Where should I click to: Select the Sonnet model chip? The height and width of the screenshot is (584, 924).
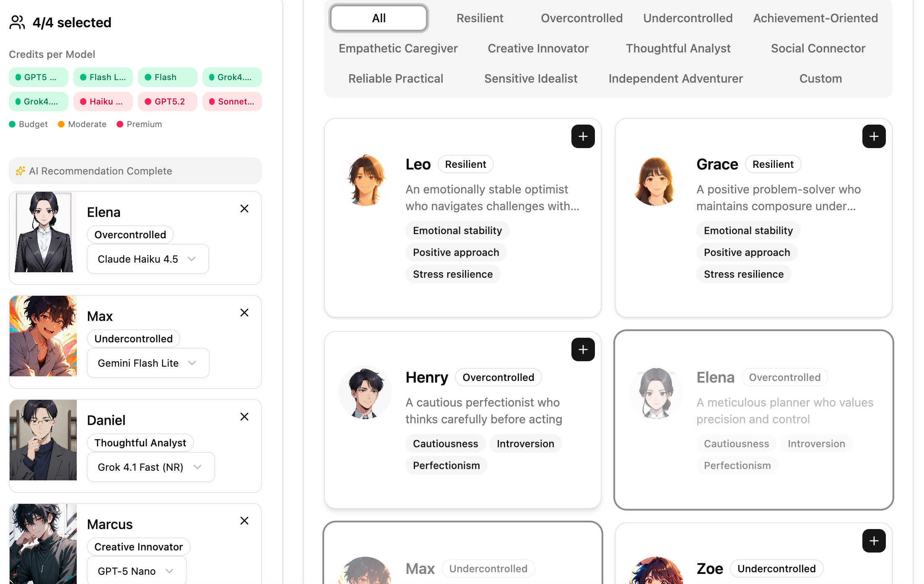coord(232,101)
